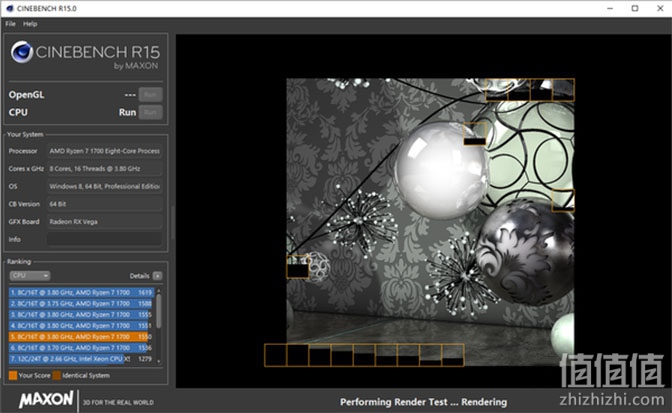
Task: Select ranking entry 2 at 3.75 GHz
Action: coord(81,303)
